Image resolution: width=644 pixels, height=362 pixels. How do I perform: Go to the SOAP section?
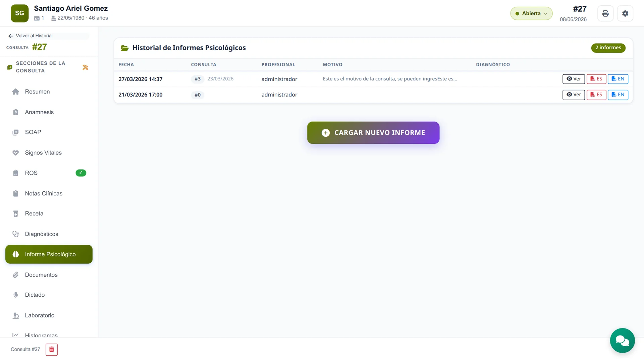tap(49, 132)
